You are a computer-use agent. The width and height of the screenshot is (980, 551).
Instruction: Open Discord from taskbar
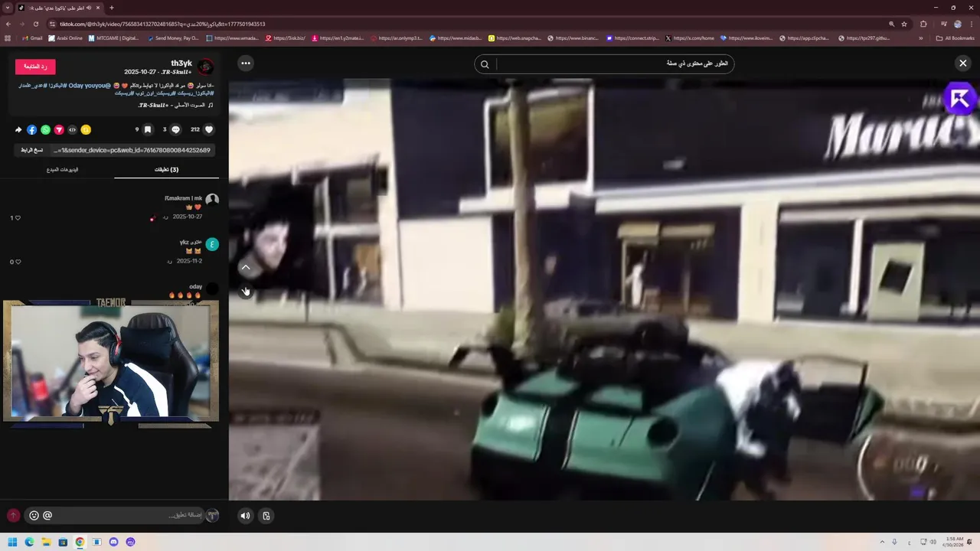113,542
